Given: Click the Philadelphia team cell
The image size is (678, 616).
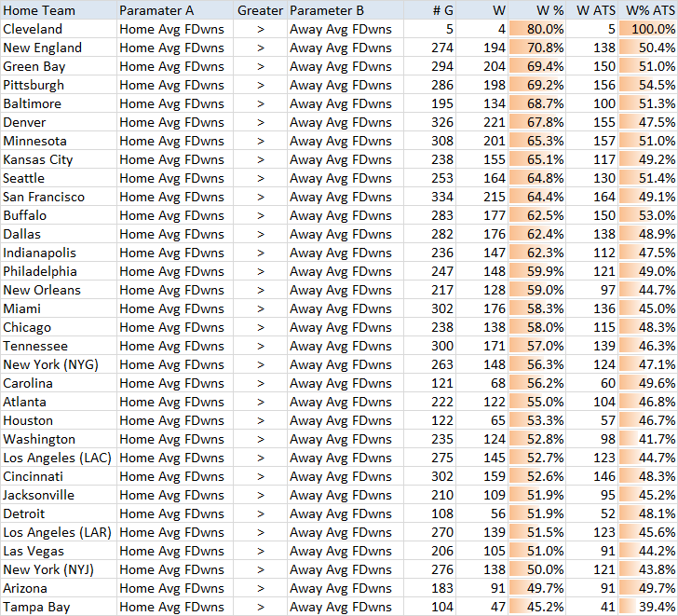Looking at the screenshot, I should pyautogui.click(x=59, y=271).
